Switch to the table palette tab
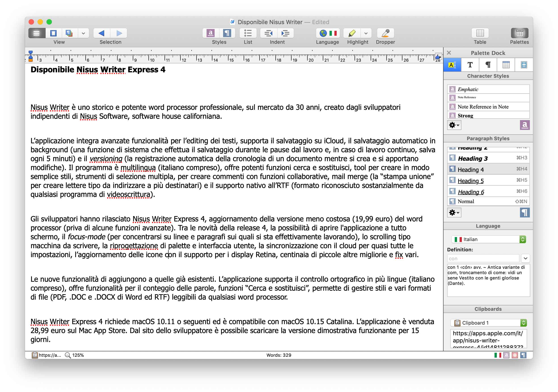558x392 pixels. 506,65
